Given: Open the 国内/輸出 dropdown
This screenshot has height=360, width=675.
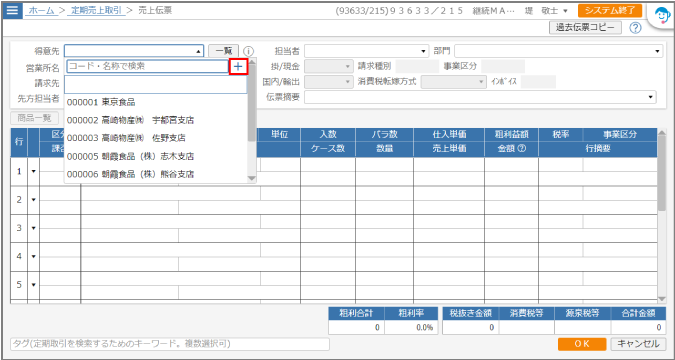Looking at the screenshot, I should click(328, 82).
